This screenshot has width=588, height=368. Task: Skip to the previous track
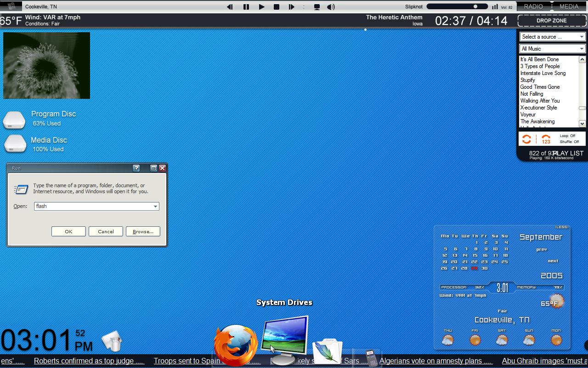[230, 7]
